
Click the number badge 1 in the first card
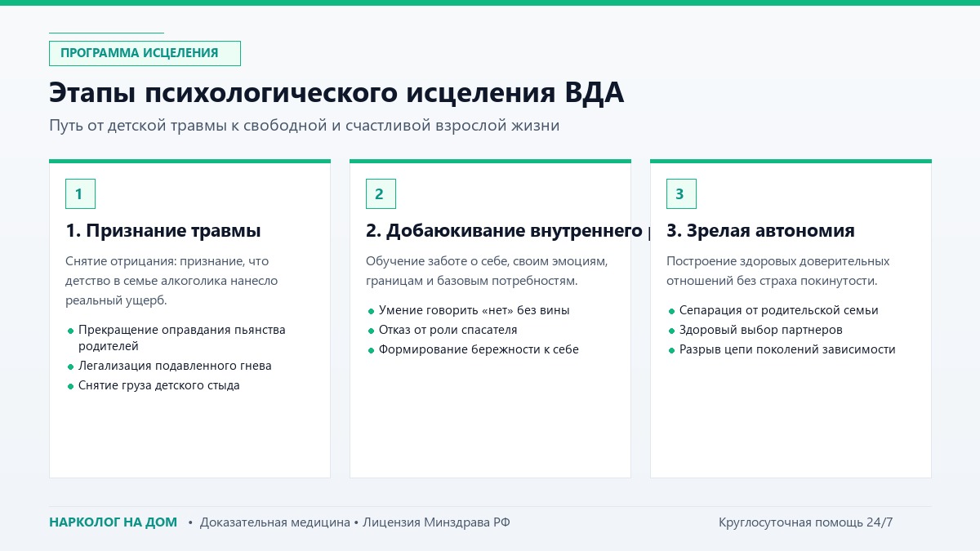pos(80,194)
